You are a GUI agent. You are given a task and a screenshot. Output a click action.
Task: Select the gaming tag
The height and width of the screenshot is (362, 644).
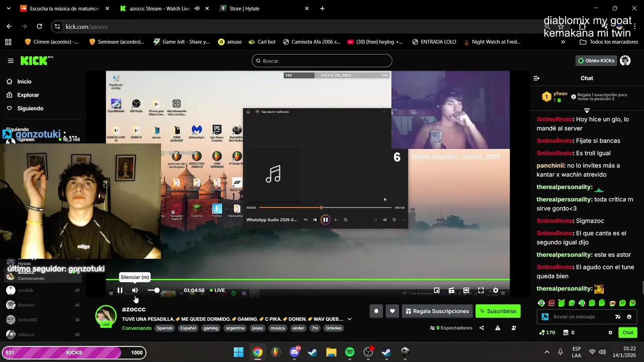tap(211, 328)
